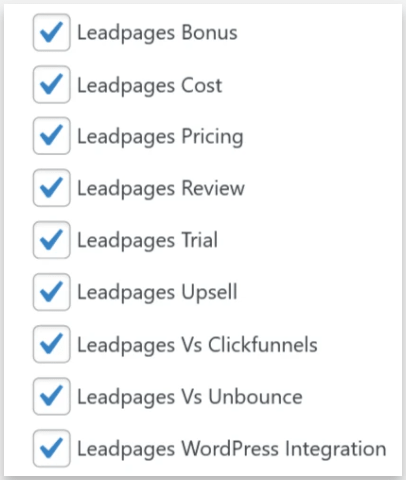Disable the Leadpages Vs Clickfunnels checkbox
Image resolution: width=406 pixels, height=480 pixels.
[51, 344]
